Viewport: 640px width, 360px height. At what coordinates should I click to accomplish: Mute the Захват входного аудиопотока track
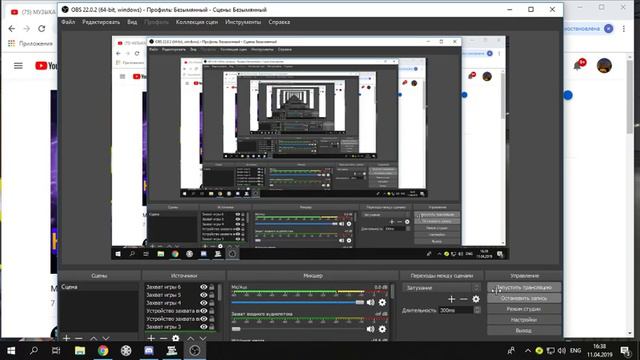coord(370,329)
